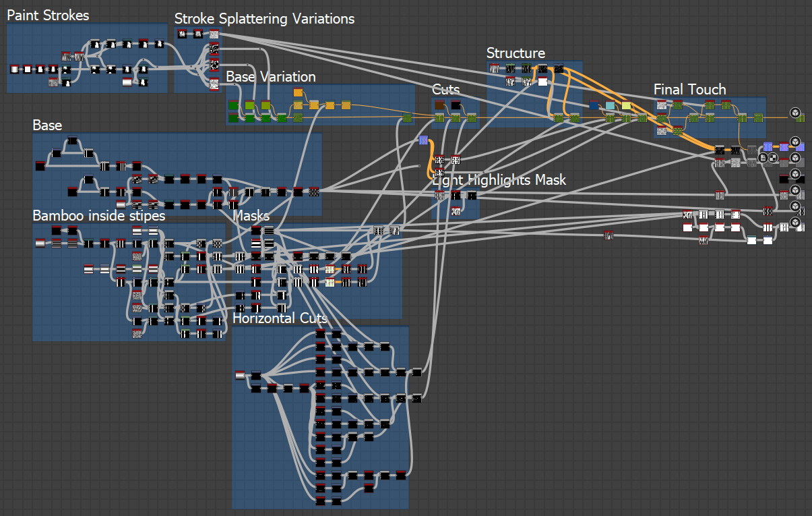Select the Masks frame title
The width and height of the screenshot is (812, 516).
point(251,216)
